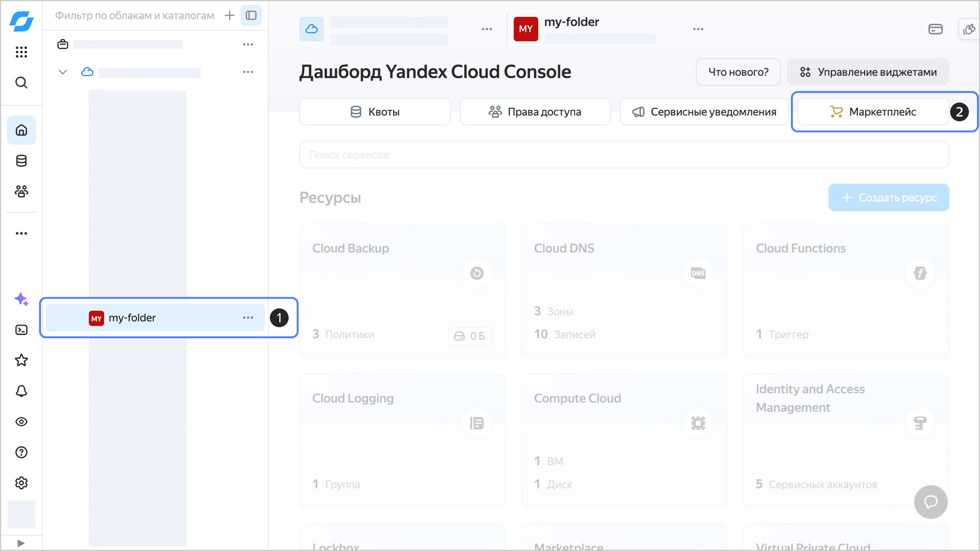
Task: Open my-folder row ellipsis menu in tree
Action: coord(248,318)
